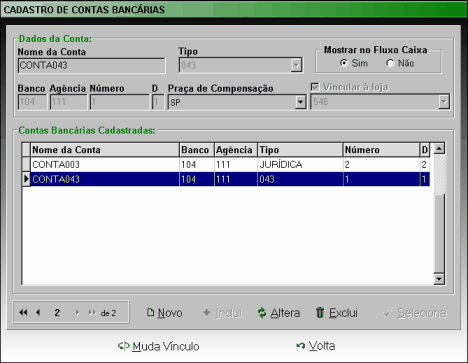
Task: Click the Número input field
Action: [119, 102]
